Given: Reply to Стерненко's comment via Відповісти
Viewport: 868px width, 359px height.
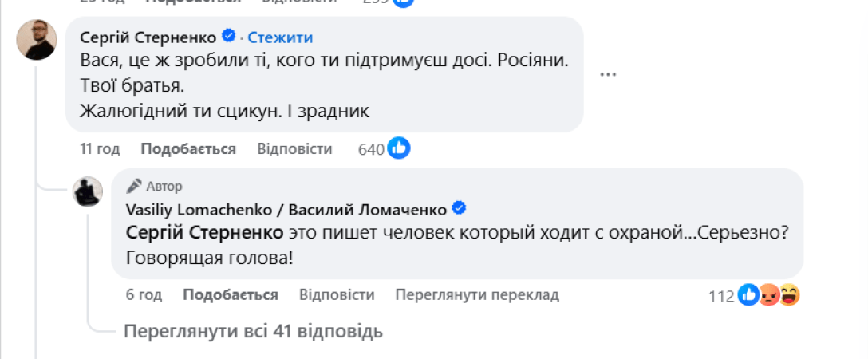Looking at the screenshot, I should click(x=294, y=149).
